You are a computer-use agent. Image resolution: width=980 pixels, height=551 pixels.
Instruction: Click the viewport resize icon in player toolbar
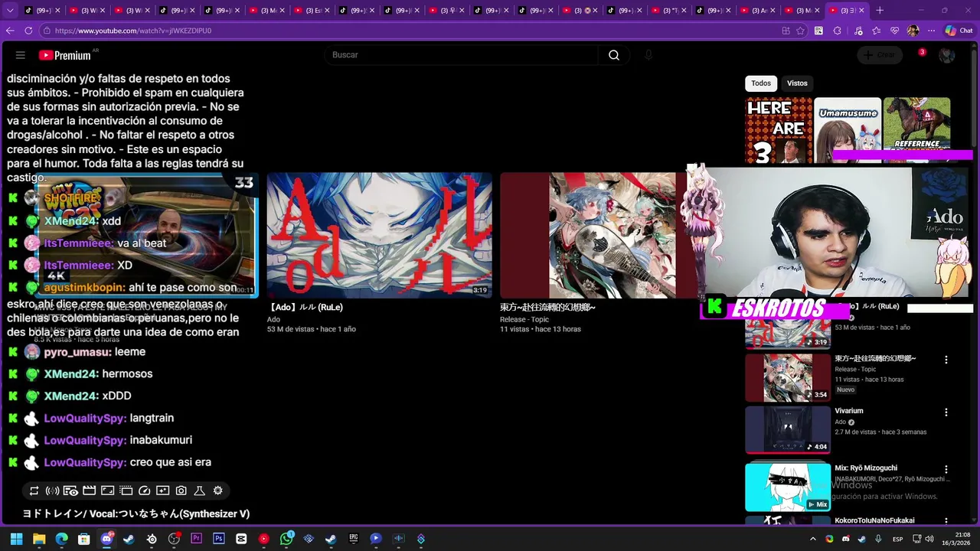tap(107, 491)
